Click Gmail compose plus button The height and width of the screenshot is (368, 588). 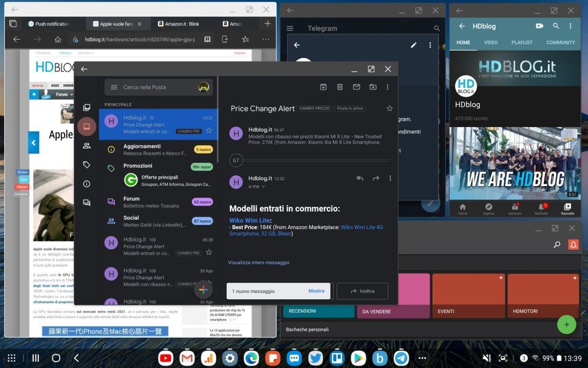(x=203, y=290)
